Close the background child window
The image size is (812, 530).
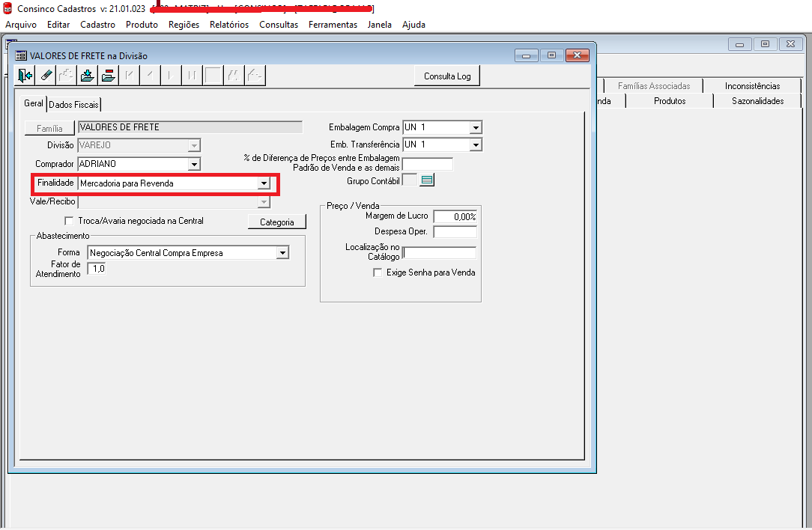[790, 44]
